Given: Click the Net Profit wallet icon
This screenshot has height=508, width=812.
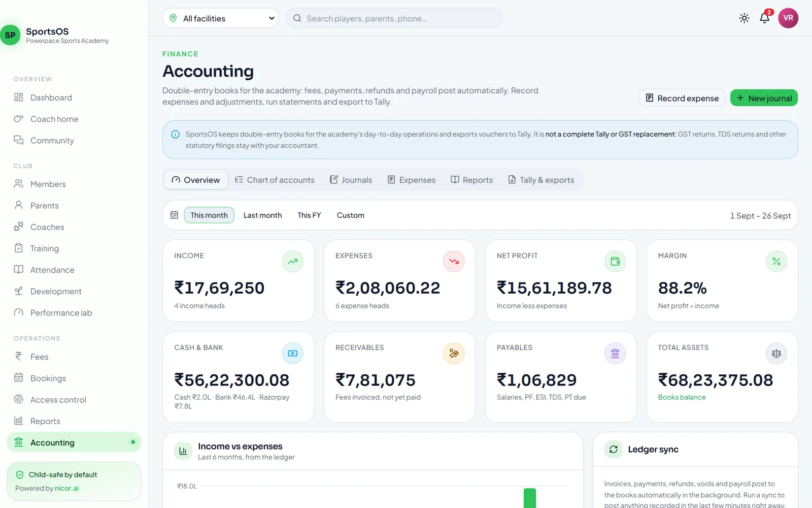Looking at the screenshot, I should (x=615, y=262).
